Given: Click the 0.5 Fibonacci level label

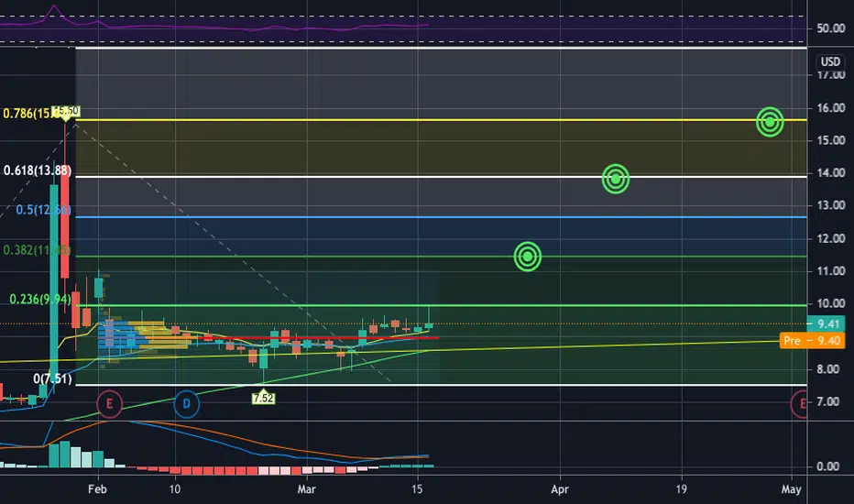Looking at the screenshot, I should [43, 210].
